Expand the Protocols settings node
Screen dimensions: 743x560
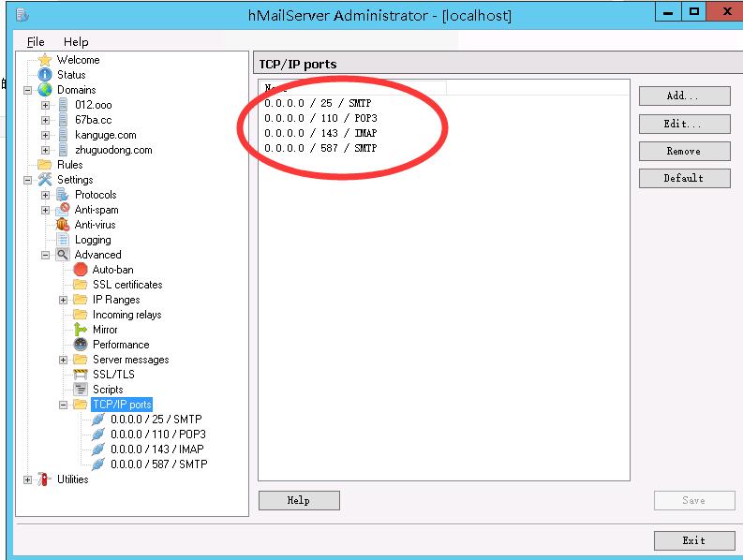click(x=45, y=195)
